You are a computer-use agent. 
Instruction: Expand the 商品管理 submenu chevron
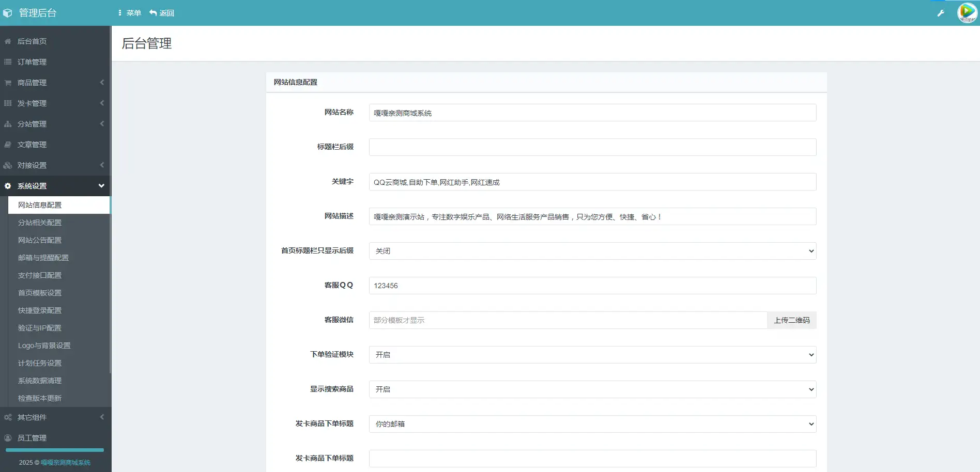pos(101,83)
